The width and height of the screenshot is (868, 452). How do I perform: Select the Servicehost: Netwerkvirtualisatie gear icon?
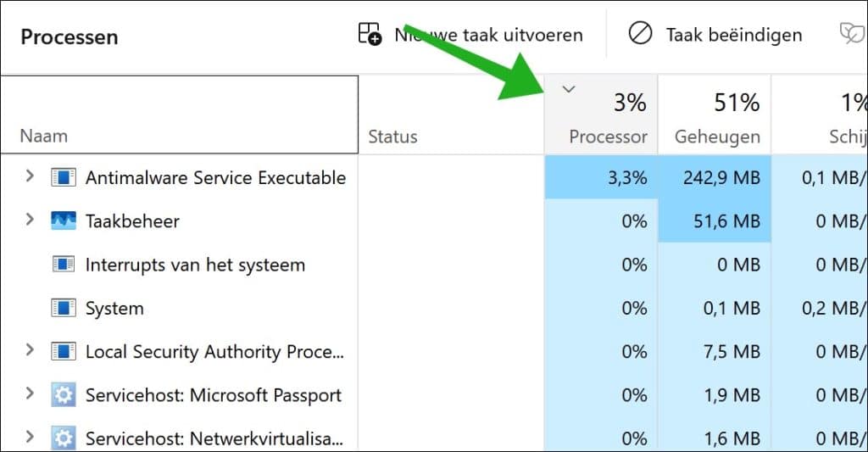(x=64, y=438)
